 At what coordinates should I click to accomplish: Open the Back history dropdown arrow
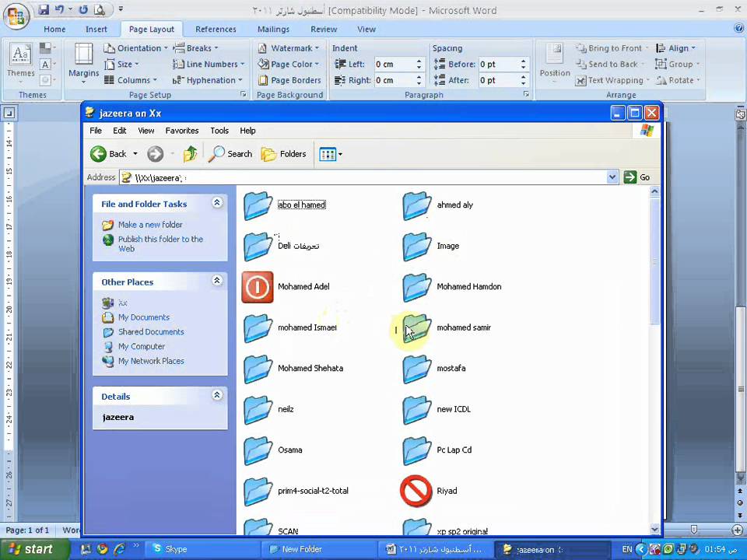[135, 154]
